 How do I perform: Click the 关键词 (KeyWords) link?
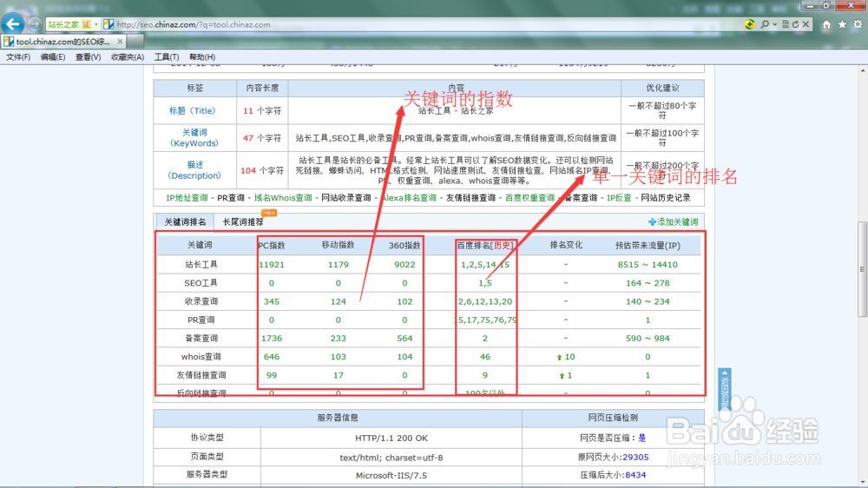click(x=194, y=138)
